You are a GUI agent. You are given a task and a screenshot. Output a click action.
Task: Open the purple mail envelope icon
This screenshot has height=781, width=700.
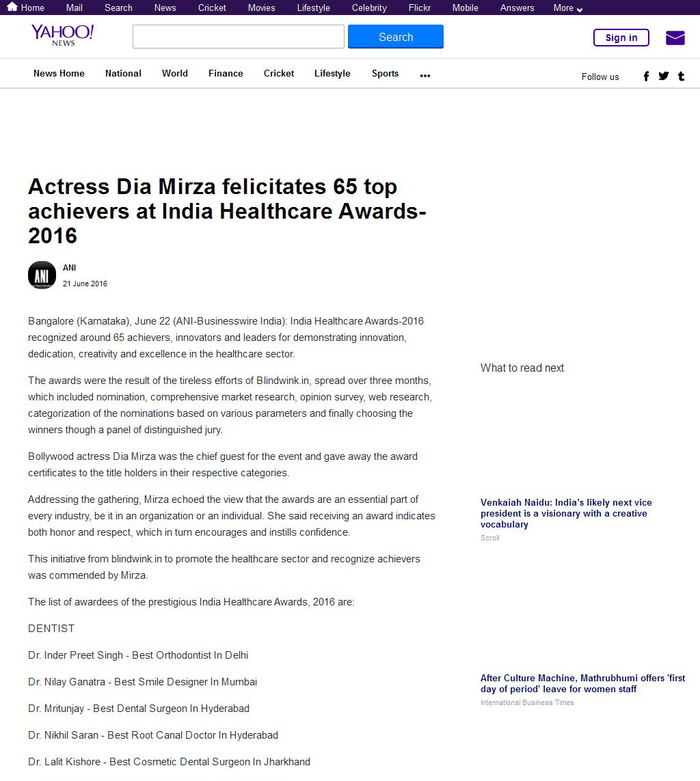pos(675,38)
